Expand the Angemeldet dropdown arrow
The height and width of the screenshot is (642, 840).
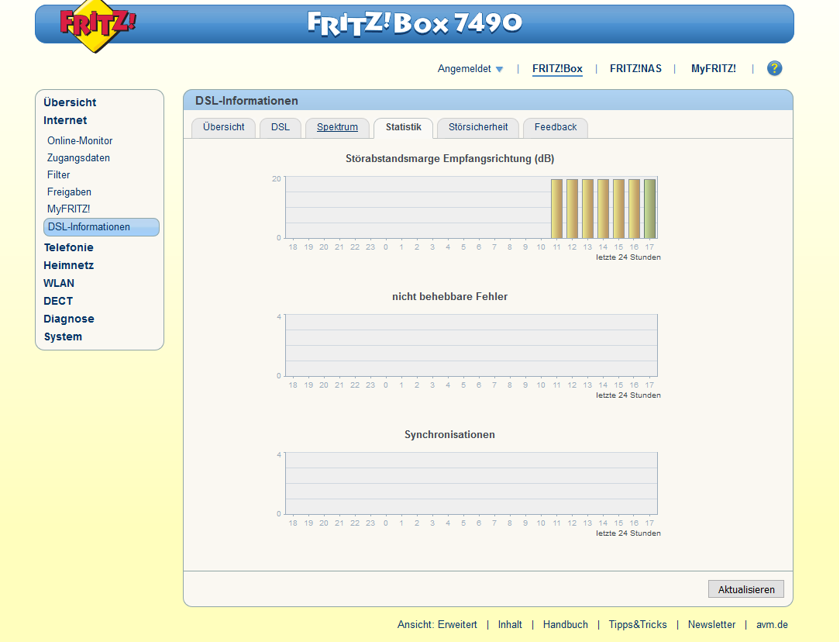[499, 69]
